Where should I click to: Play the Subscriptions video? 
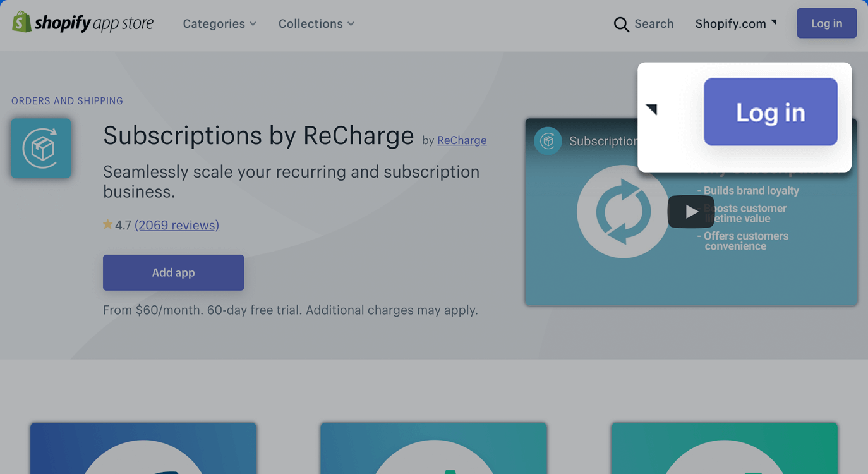click(x=691, y=212)
